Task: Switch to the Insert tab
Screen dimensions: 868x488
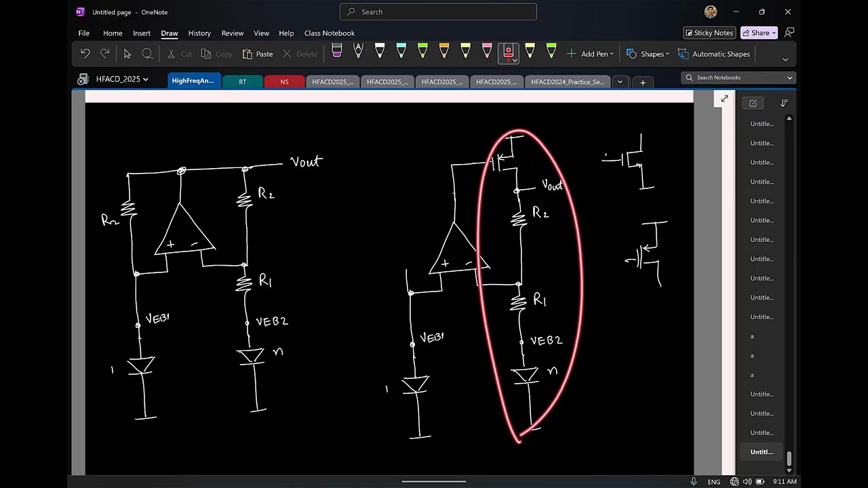Action: coord(142,33)
